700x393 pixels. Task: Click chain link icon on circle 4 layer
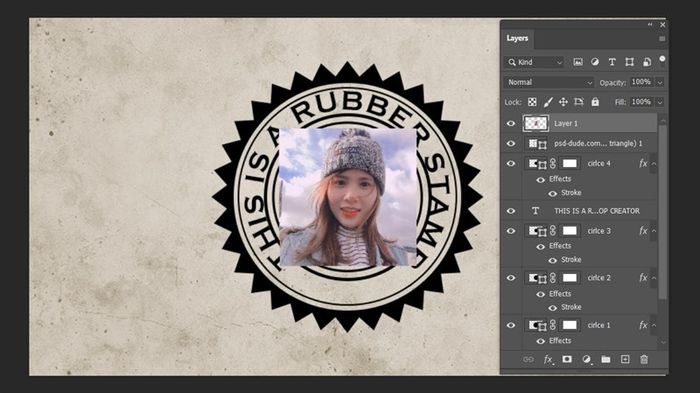(x=553, y=163)
